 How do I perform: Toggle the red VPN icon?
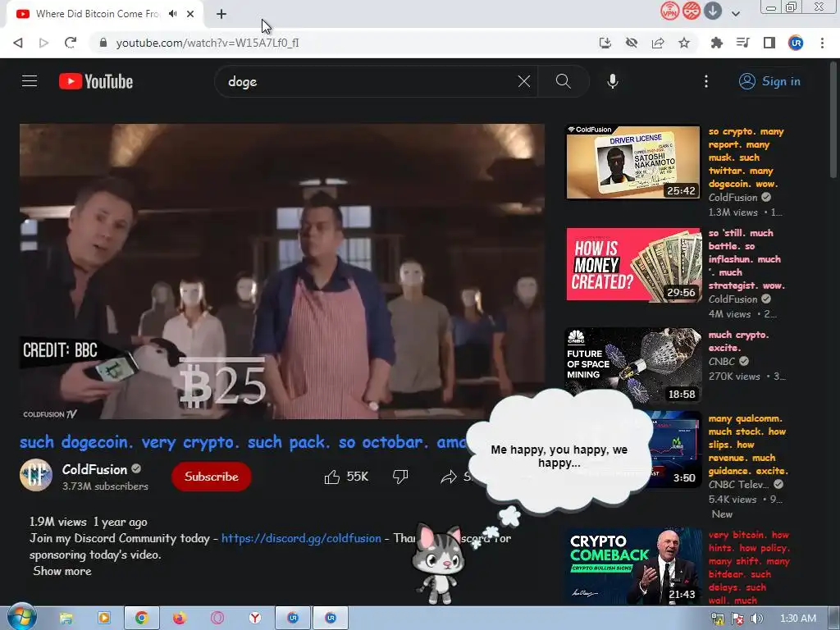(x=669, y=11)
